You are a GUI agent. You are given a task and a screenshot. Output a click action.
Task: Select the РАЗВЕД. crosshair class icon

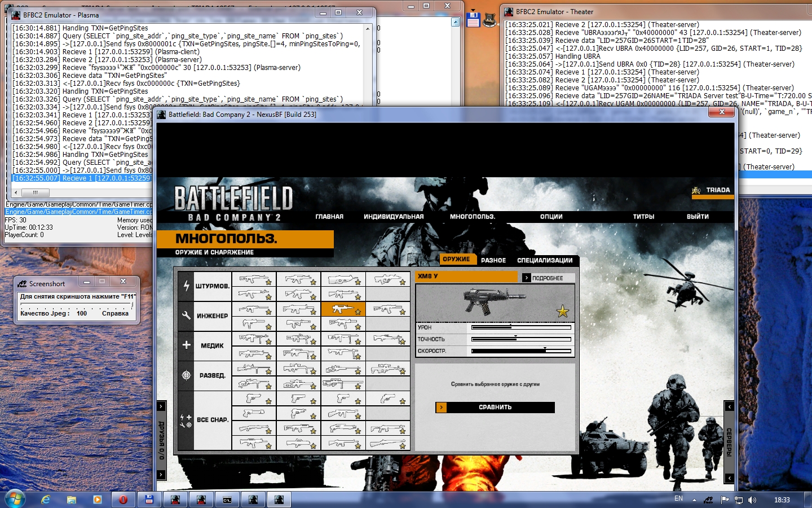point(187,375)
